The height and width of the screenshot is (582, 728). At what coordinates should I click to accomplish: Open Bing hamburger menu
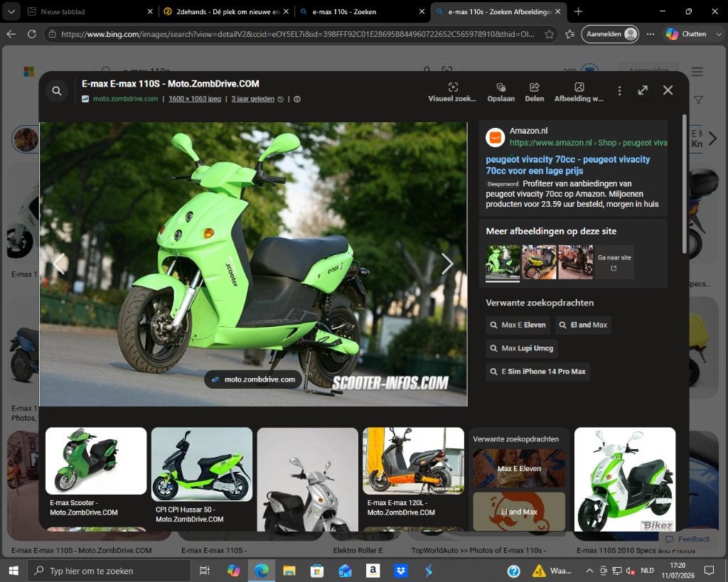coord(697,72)
